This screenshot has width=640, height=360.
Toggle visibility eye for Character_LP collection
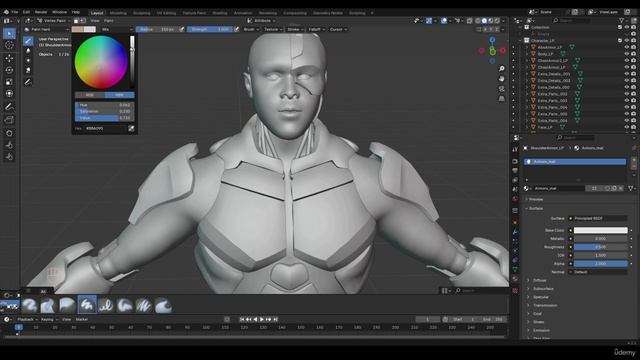pyautogui.click(x=627, y=40)
